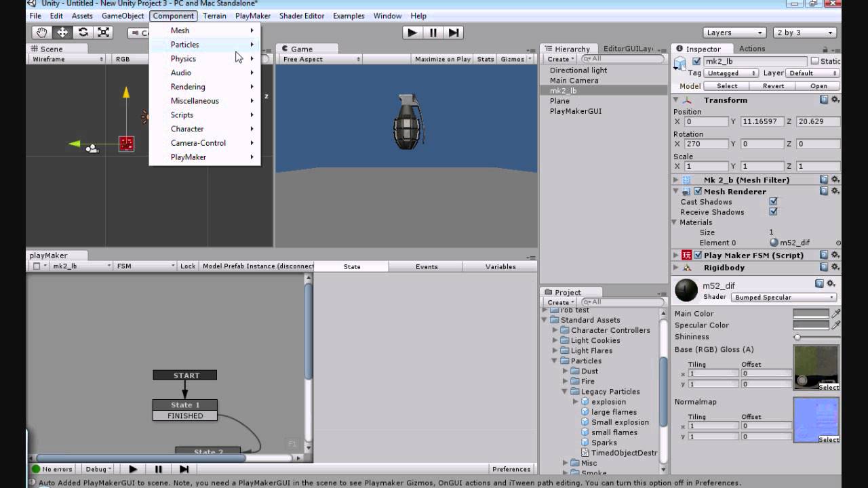
Task: Toggle Maximize on Play in Game view
Action: pos(442,59)
